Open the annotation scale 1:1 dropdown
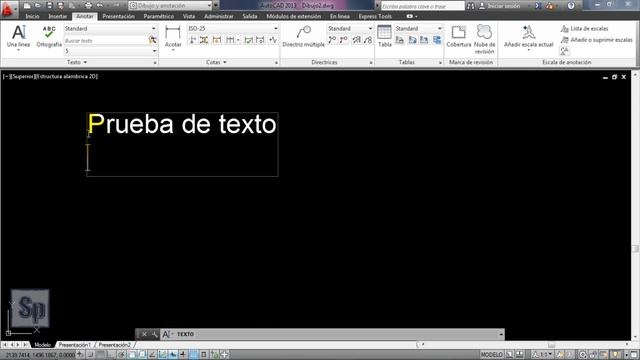 pos(543,355)
